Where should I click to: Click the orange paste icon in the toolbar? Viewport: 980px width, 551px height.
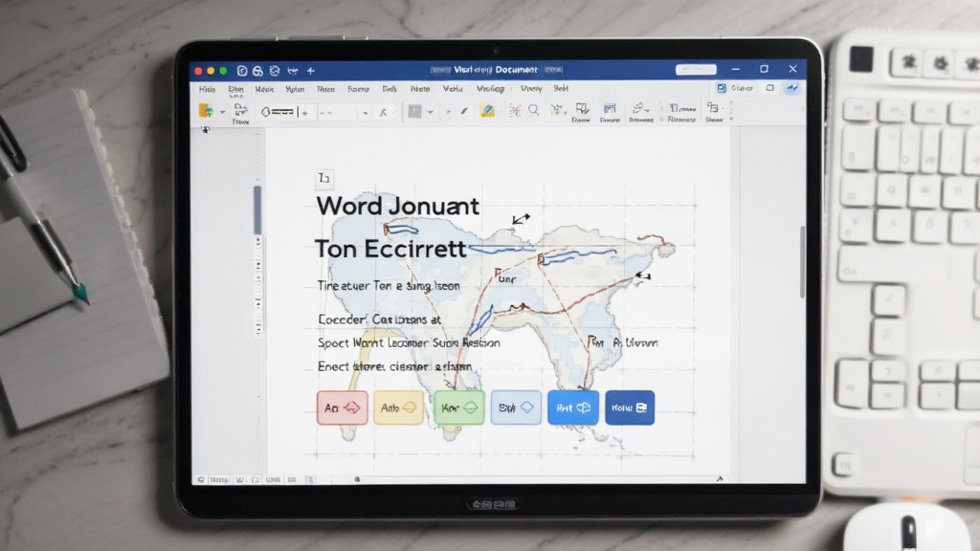pyautogui.click(x=206, y=111)
